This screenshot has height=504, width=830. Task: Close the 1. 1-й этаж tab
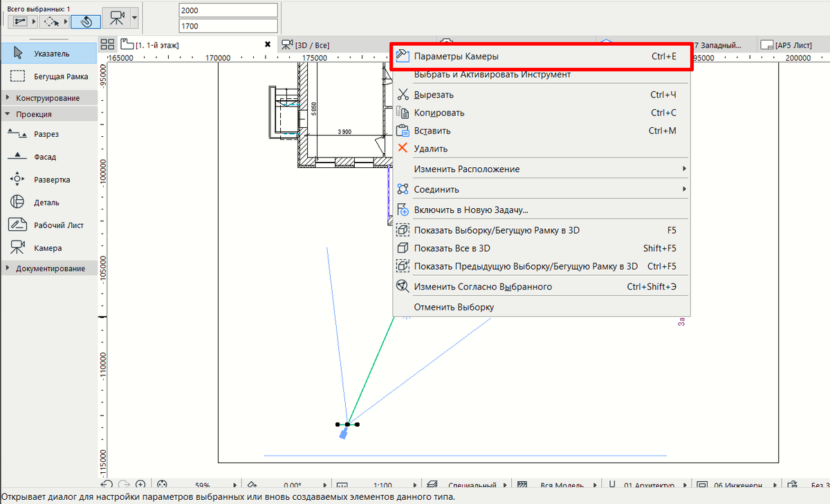(268, 44)
